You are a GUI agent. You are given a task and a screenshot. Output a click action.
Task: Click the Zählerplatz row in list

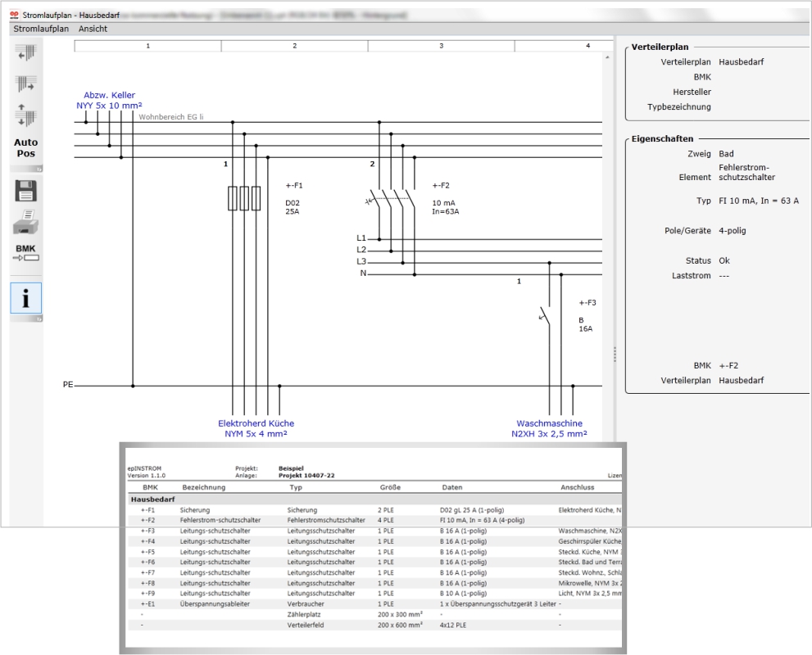click(374, 615)
